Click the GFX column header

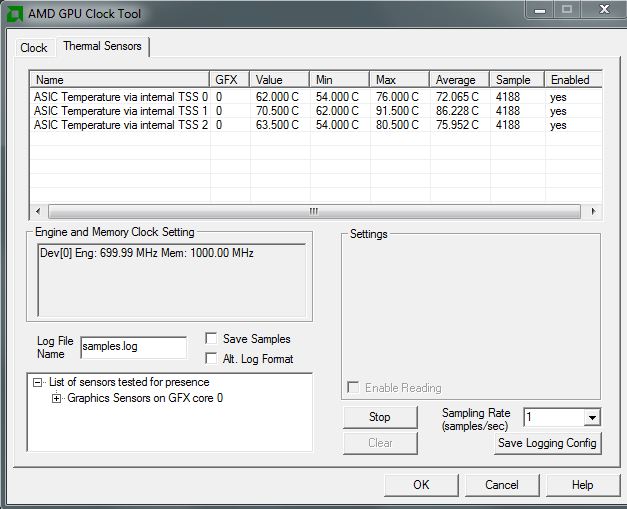pos(230,80)
